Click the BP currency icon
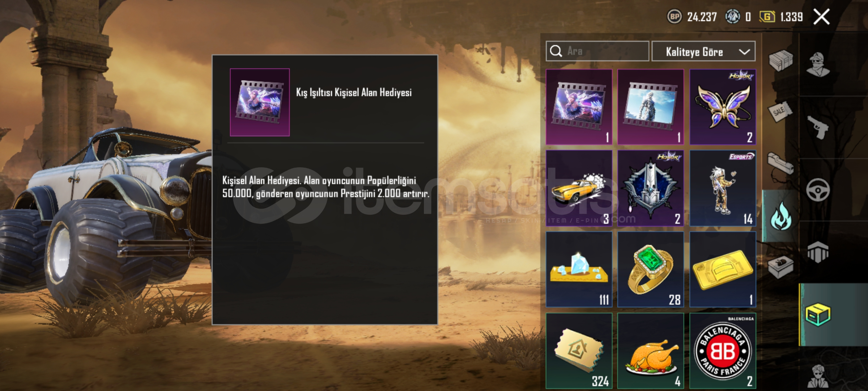The height and width of the screenshot is (391, 868). point(674,17)
